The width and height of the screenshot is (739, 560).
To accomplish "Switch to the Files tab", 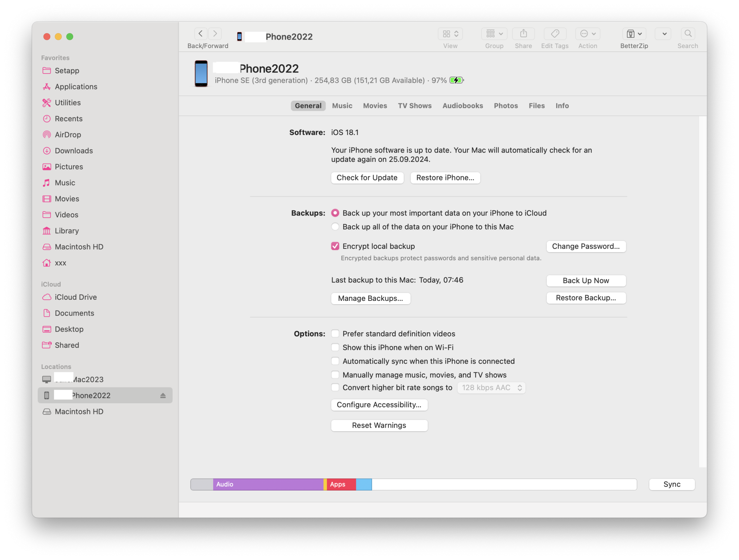I will click(x=537, y=106).
